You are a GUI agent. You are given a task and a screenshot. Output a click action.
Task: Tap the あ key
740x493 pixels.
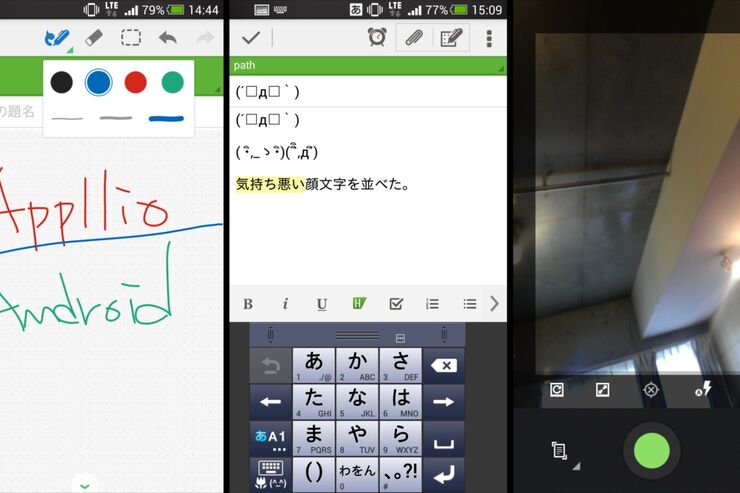(x=314, y=366)
